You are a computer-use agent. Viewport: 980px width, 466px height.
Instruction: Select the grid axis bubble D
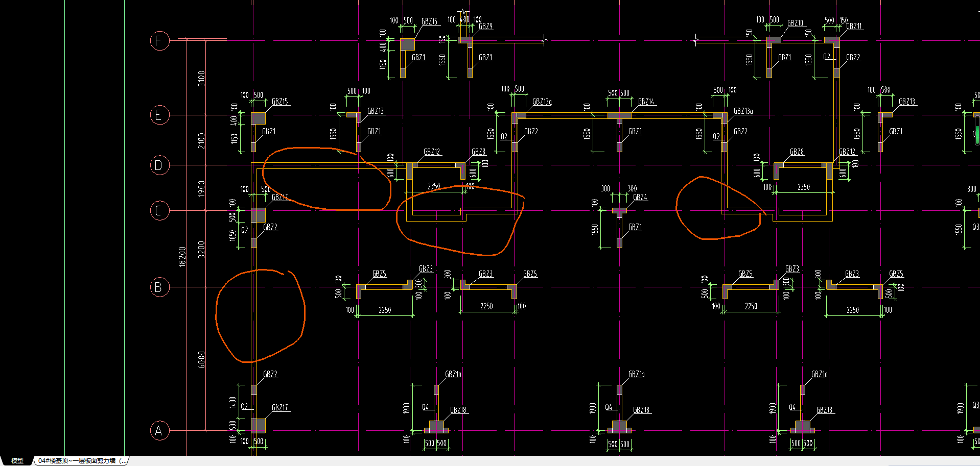[159, 165]
